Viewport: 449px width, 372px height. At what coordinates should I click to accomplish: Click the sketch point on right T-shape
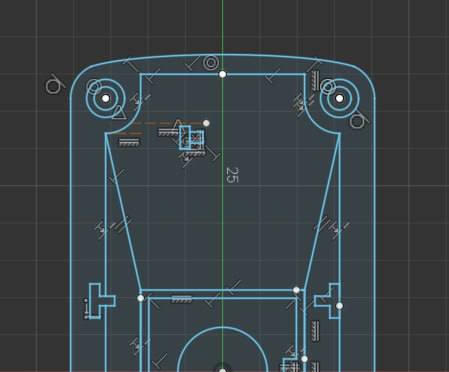(x=339, y=306)
